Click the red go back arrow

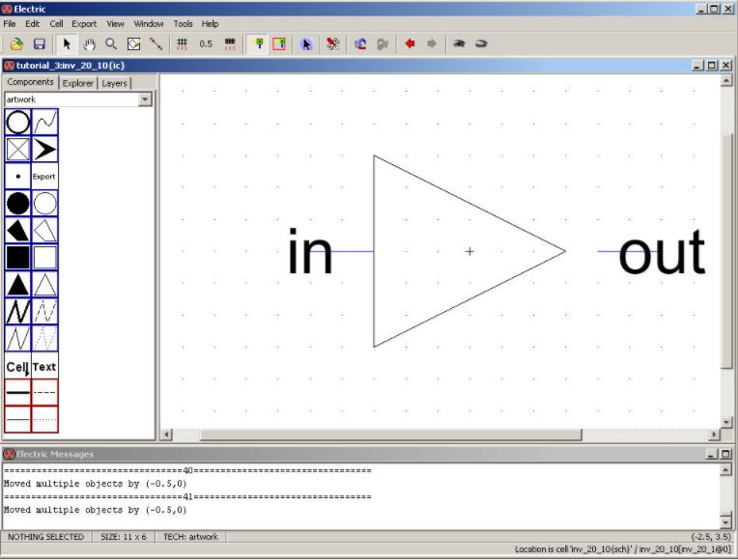pyautogui.click(x=410, y=43)
